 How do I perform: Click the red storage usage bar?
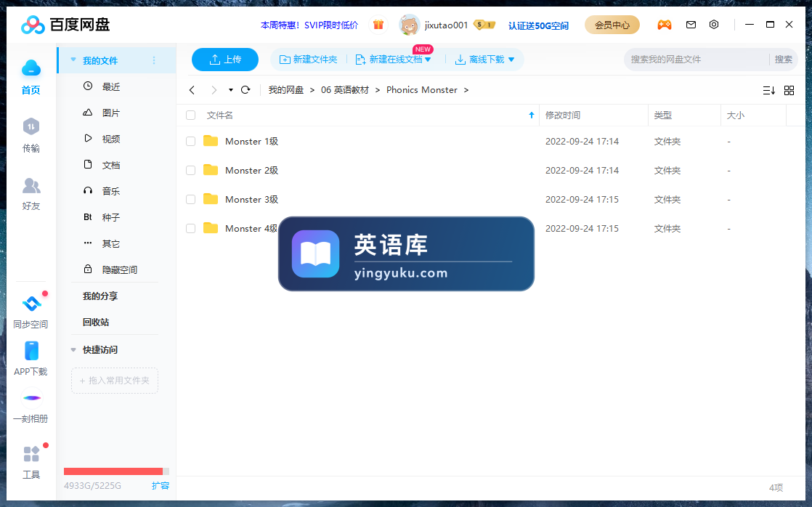(x=113, y=471)
